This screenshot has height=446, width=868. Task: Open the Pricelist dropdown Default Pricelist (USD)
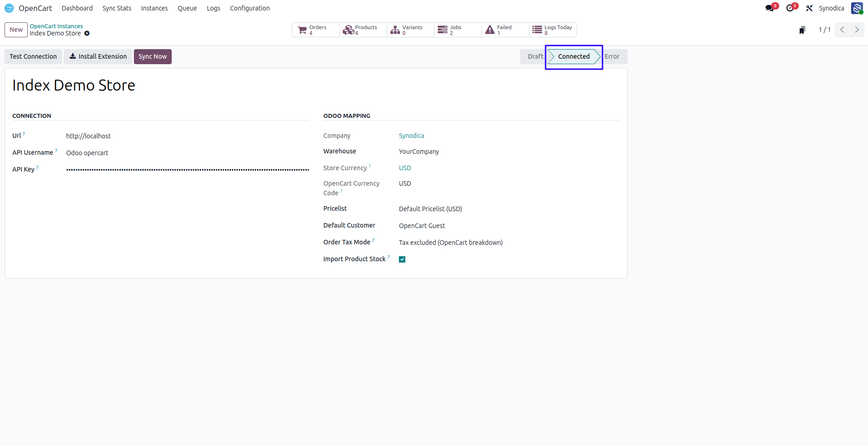tap(509, 209)
